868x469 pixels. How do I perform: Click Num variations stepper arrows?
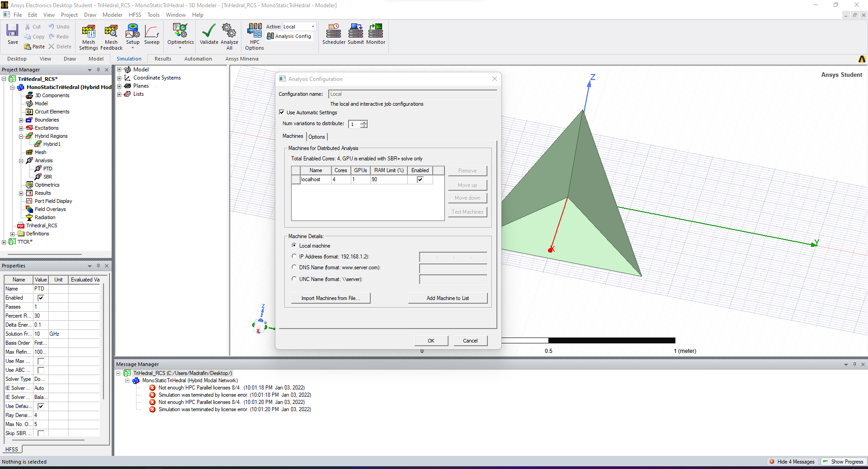[364, 124]
